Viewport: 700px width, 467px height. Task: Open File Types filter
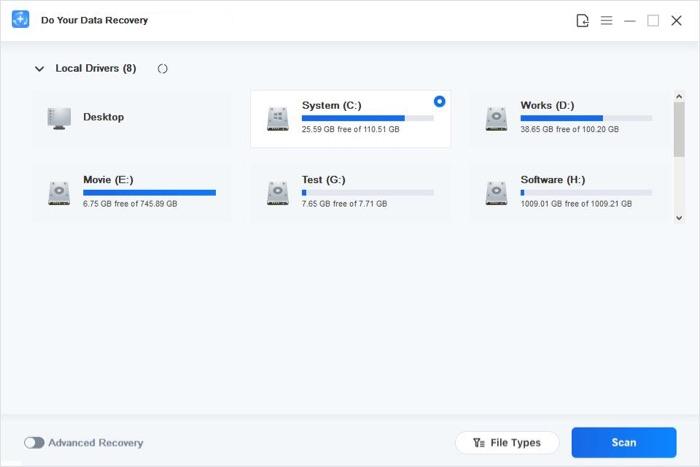tap(507, 442)
